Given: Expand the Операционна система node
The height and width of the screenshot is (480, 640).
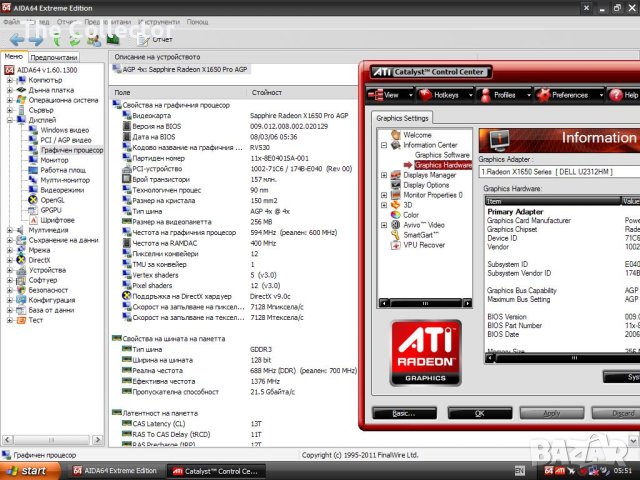Looking at the screenshot, I should (x=9, y=100).
